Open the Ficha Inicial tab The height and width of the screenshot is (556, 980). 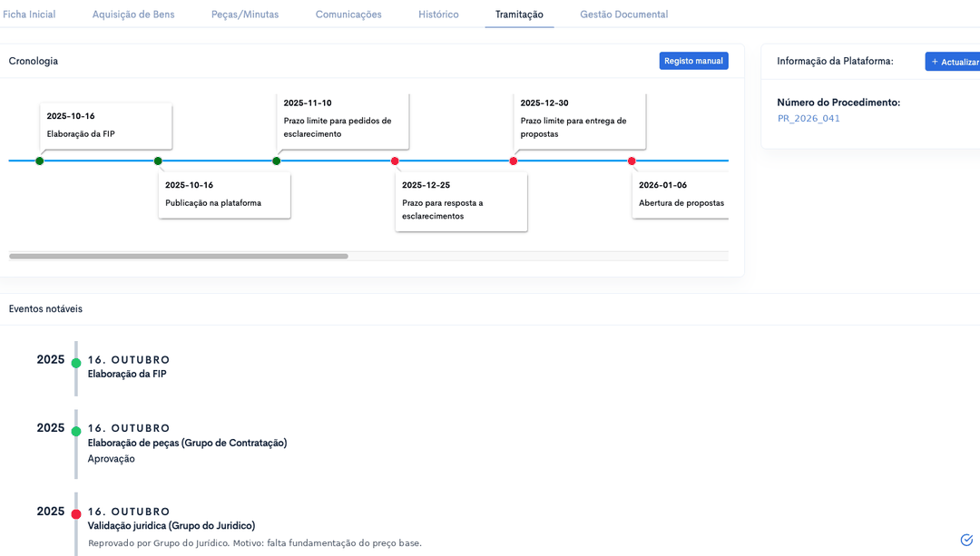pyautogui.click(x=29, y=15)
